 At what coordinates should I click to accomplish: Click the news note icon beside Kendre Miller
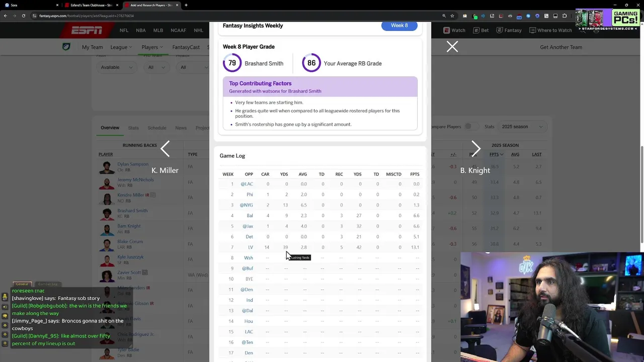(153, 195)
